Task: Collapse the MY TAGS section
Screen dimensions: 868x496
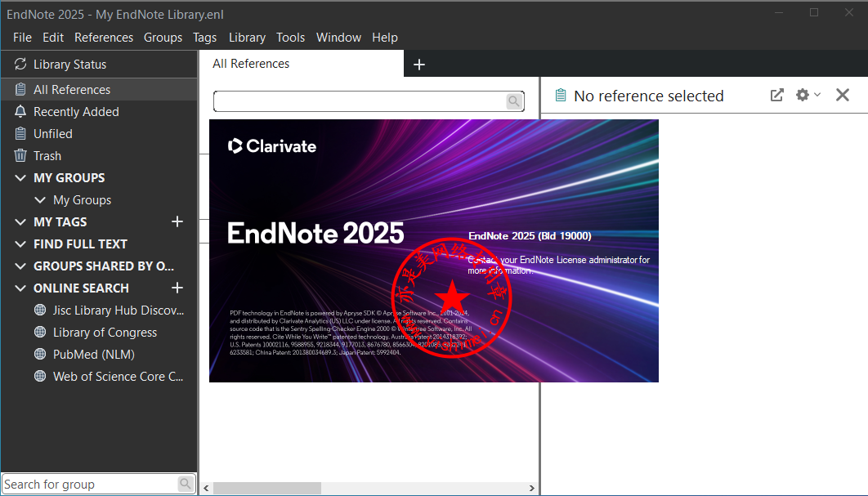Action: tap(20, 222)
